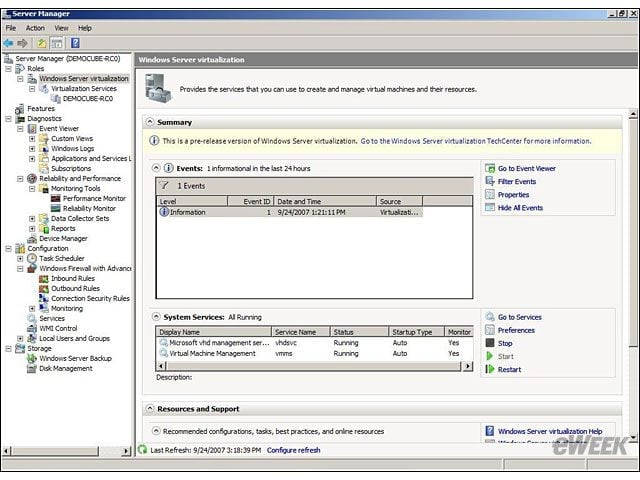The height and width of the screenshot is (480, 640).
Task: Select the Microsoft vhd management service row
Action: 314,343
